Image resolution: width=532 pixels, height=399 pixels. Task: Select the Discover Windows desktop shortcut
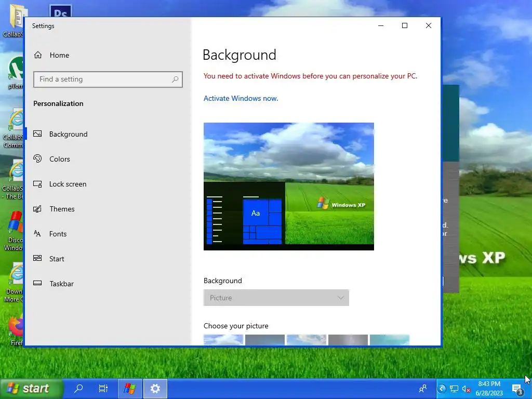14,231
